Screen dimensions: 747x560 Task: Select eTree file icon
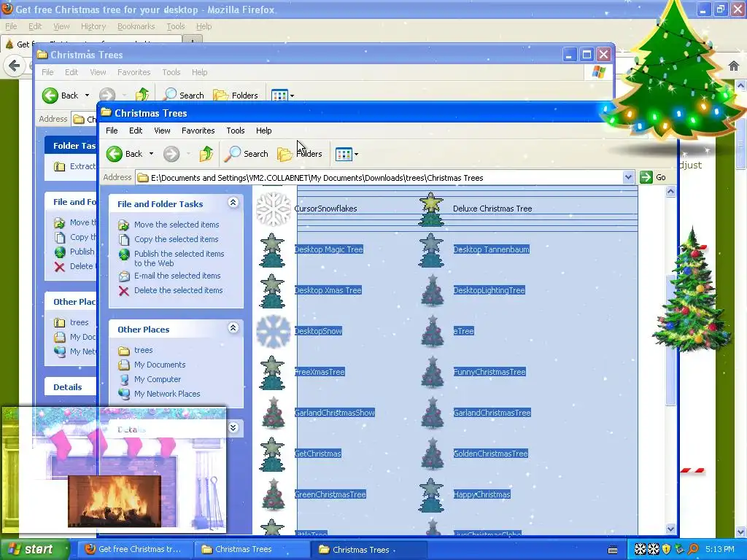[432, 332]
